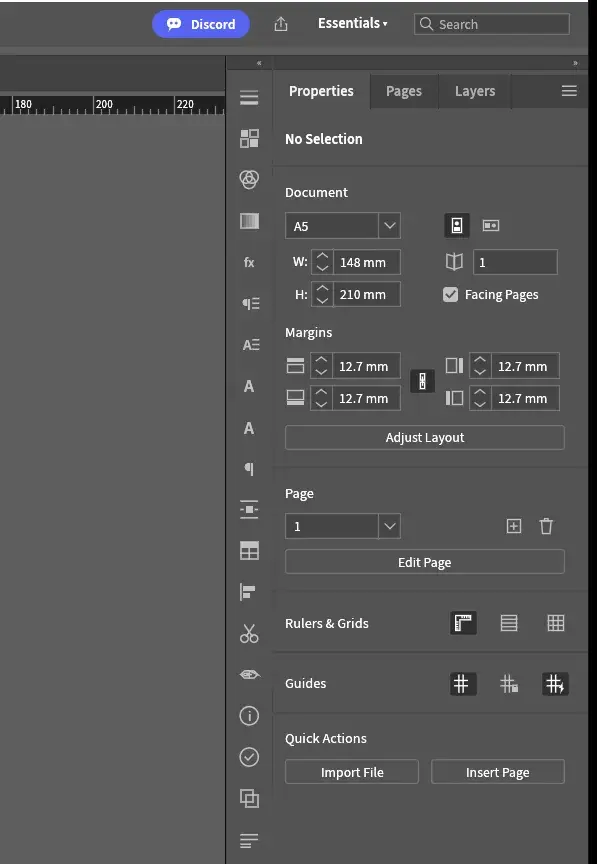
Task: Click the top margin 12.7 mm field
Action: [x=366, y=366]
